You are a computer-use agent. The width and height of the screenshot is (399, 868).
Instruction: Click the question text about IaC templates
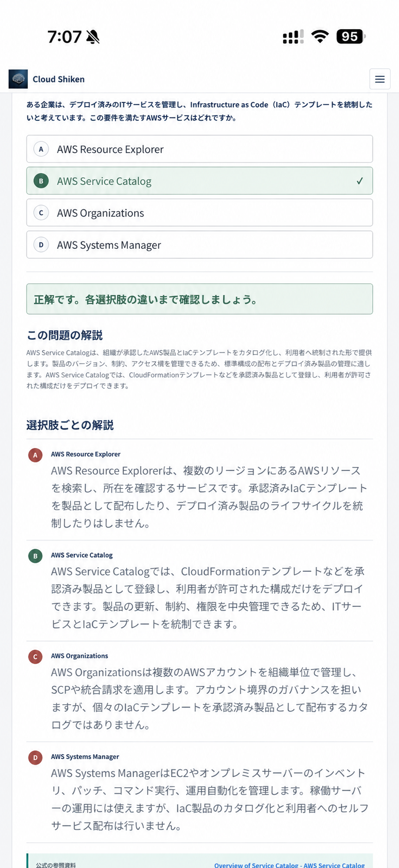click(x=199, y=111)
